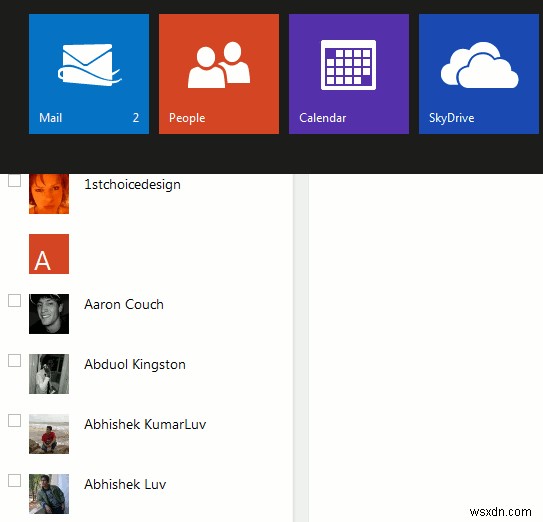543x522 pixels.
Task: Click Abduol Kingston's profile photo
Action: [49, 374]
